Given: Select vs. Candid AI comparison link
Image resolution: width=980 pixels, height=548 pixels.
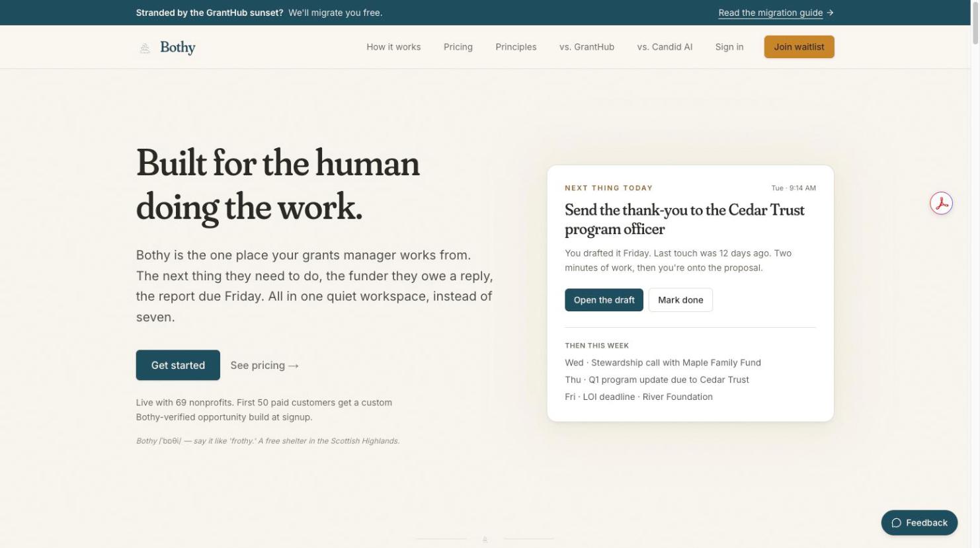Looking at the screenshot, I should click(x=665, y=47).
